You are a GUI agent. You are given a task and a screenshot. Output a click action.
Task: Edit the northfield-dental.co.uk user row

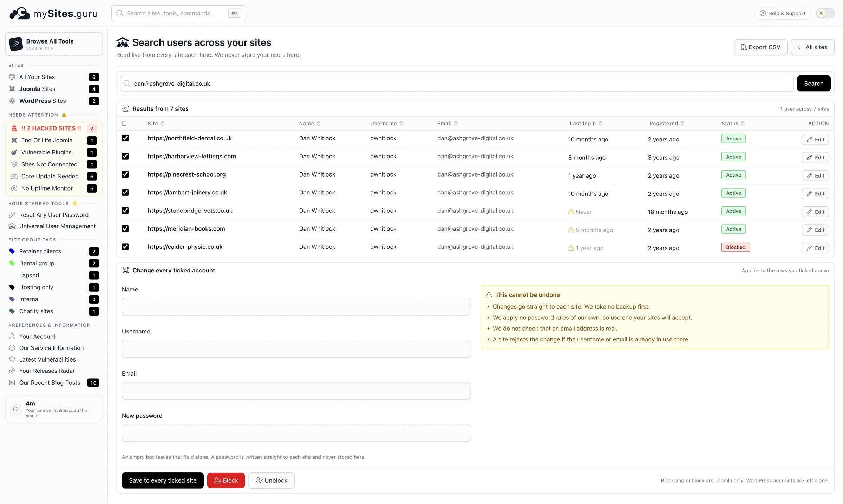coord(815,139)
